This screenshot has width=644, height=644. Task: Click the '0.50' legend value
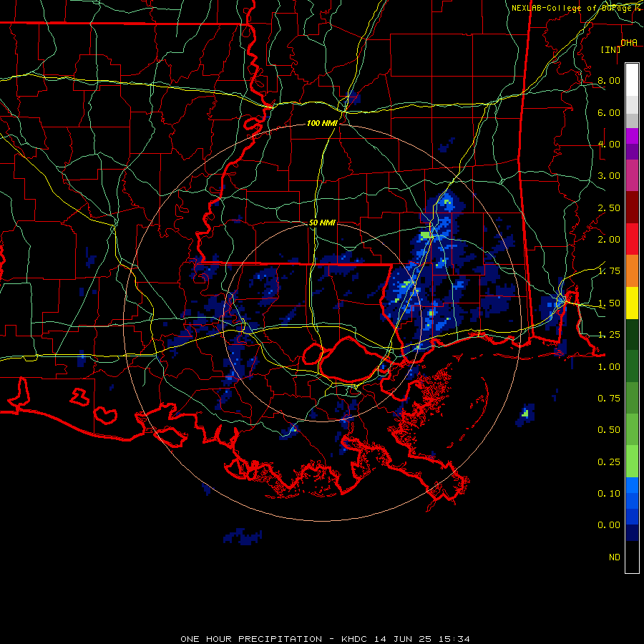pyautogui.click(x=609, y=430)
